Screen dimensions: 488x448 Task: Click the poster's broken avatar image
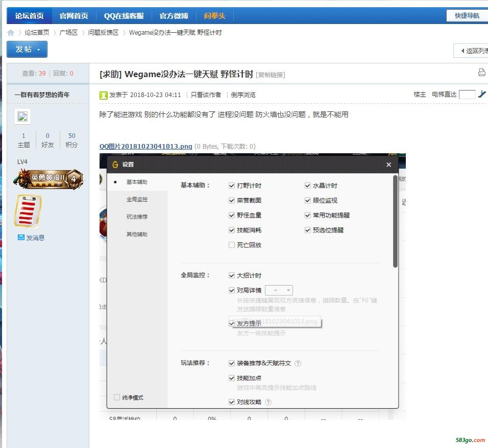click(22, 117)
